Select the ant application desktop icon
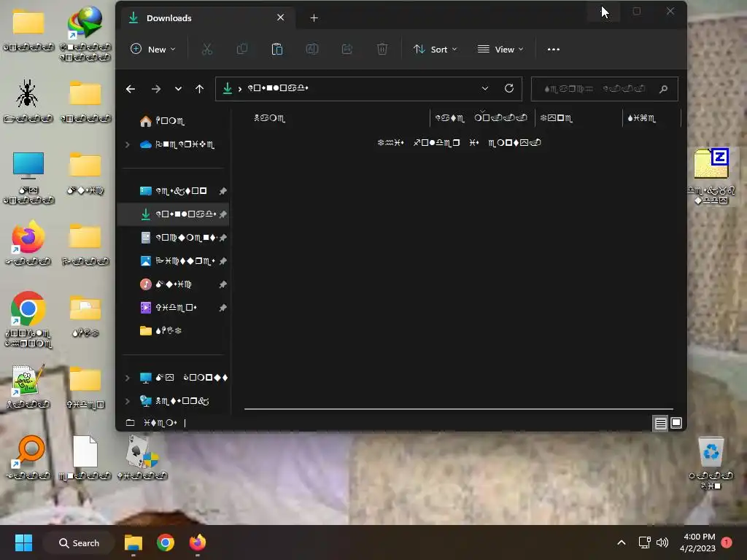This screenshot has height=560, width=747. (x=28, y=100)
